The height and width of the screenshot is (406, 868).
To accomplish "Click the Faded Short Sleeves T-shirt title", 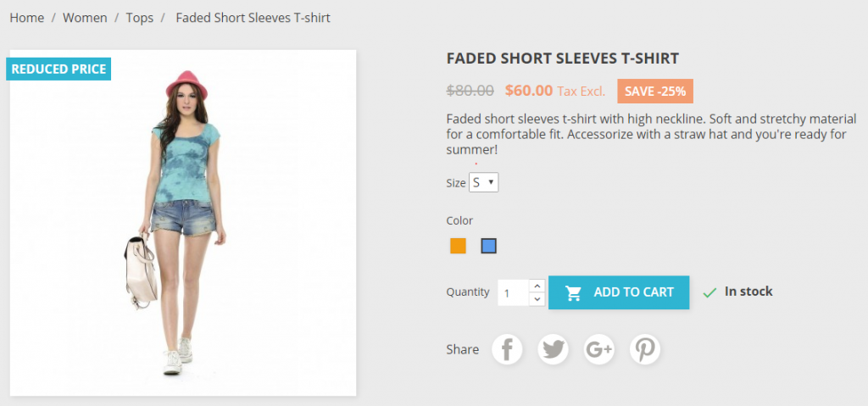I will [562, 58].
